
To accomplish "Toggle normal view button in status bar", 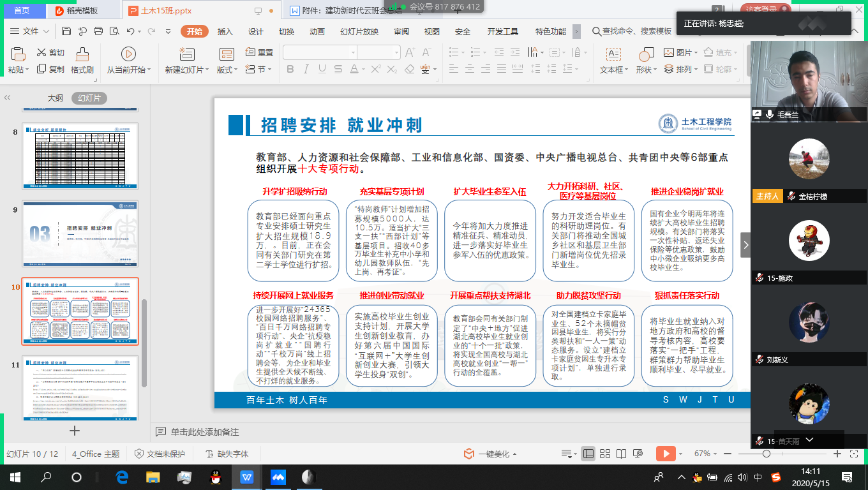I will tap(588, 454).
